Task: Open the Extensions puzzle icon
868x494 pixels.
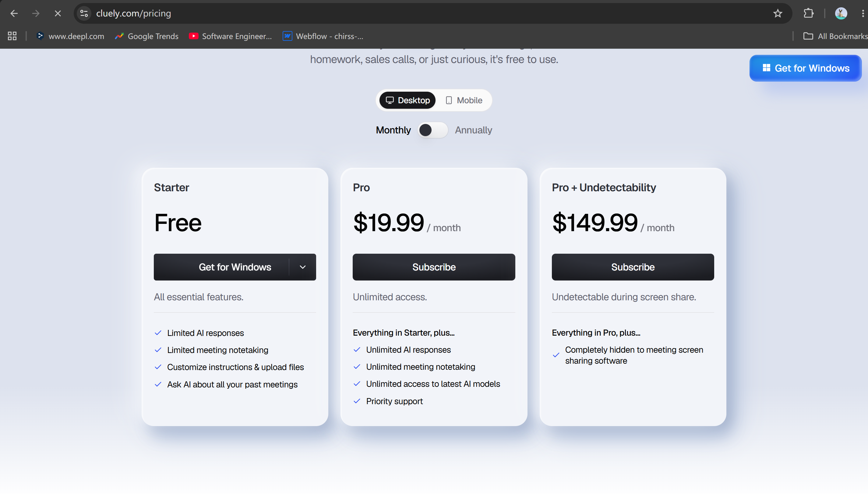Action: (809, 14)
